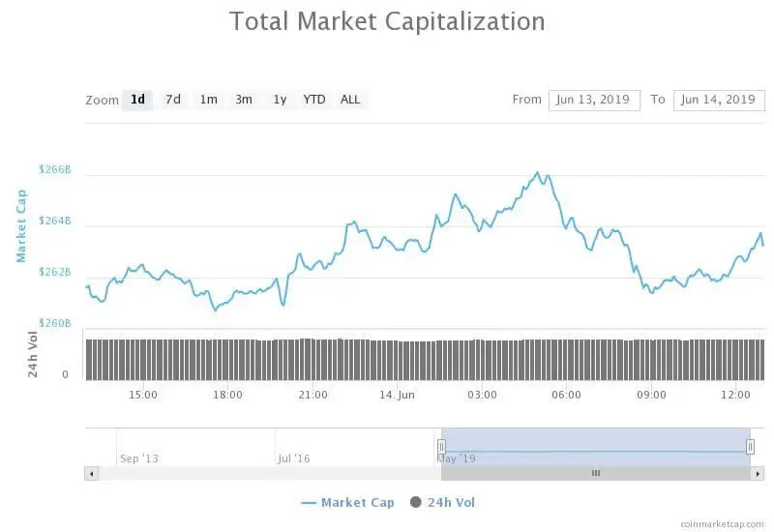Screen dimensions: 774x532
Task: Click the Market Cap legend line icon
Action: [310, 502]
